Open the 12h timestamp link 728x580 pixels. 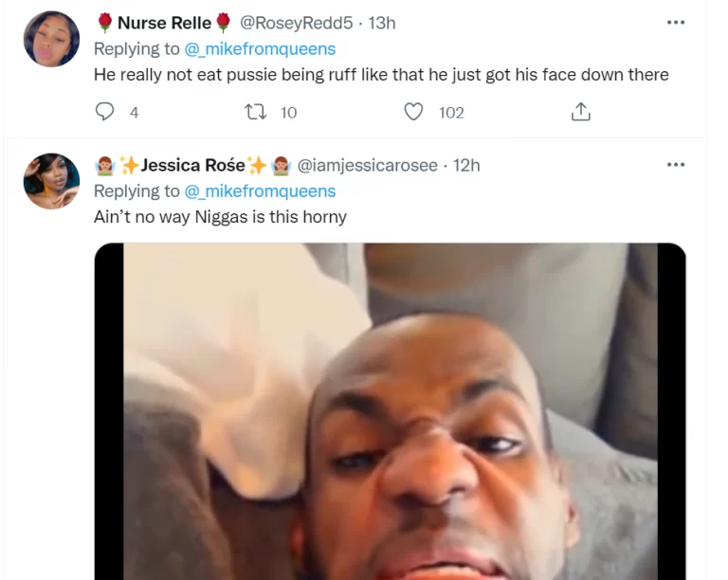point(466,165)
